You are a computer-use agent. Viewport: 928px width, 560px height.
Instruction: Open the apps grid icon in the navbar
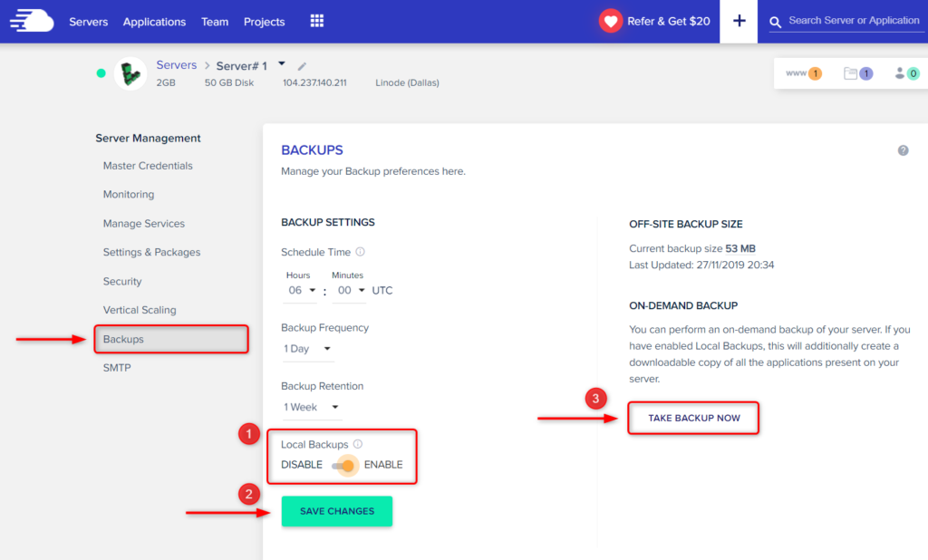(316, 21)
